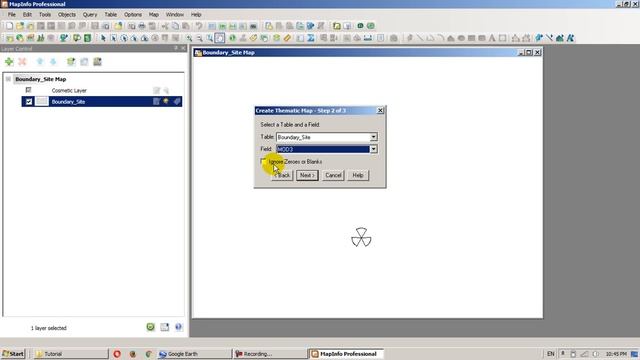Close the Create Thematic Map dialog
640x360 pixels.
point(380,110)
